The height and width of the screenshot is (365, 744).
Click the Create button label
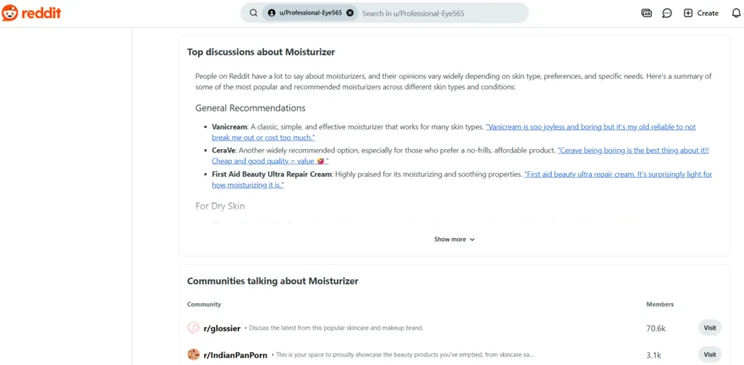coord(707,13)
